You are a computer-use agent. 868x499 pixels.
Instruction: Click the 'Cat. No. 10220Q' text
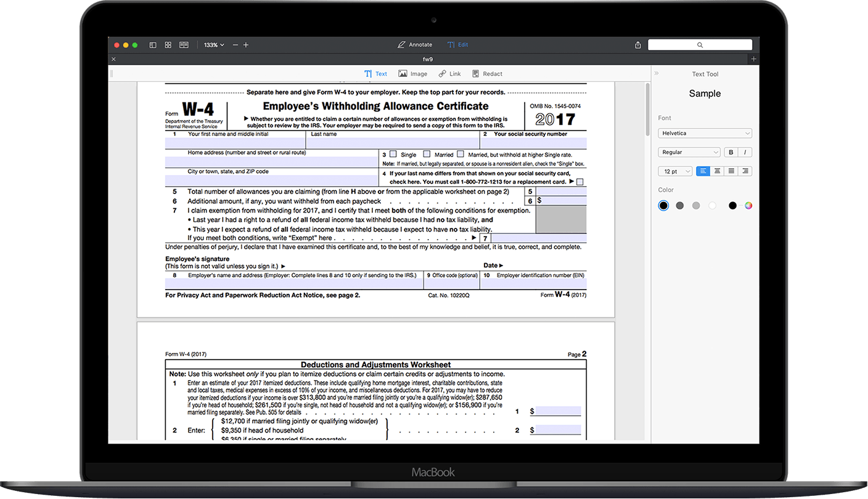tap(449, 296)
